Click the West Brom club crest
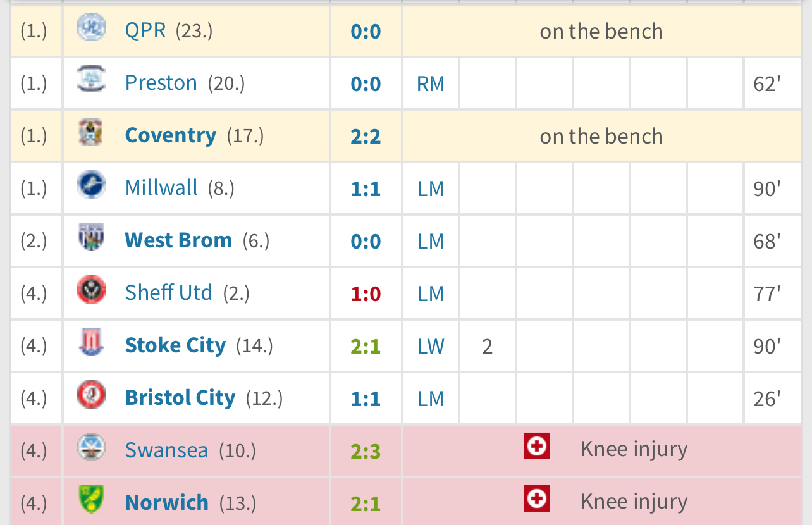This screenshot has width=812, height=525. [91, 237]
